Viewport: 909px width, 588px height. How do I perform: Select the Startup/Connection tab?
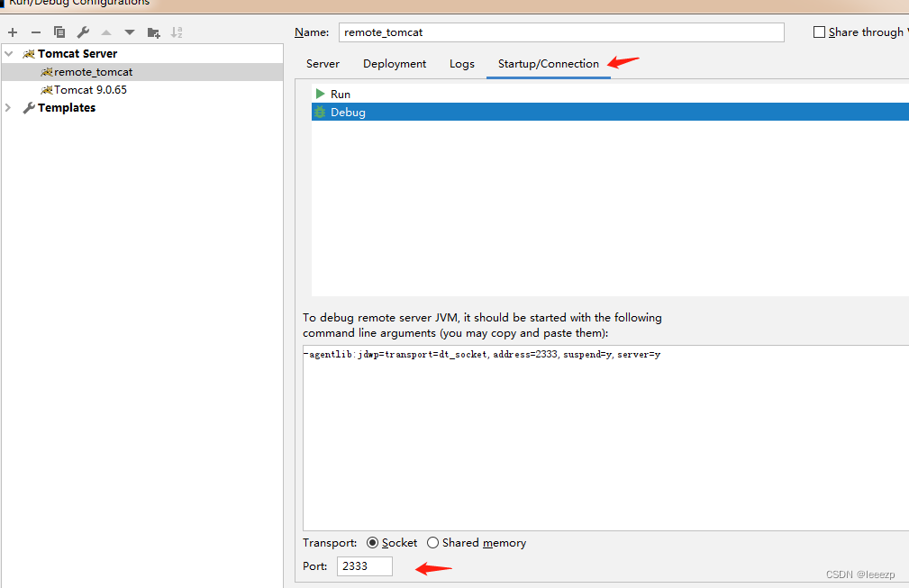click(x=549, y=64)
